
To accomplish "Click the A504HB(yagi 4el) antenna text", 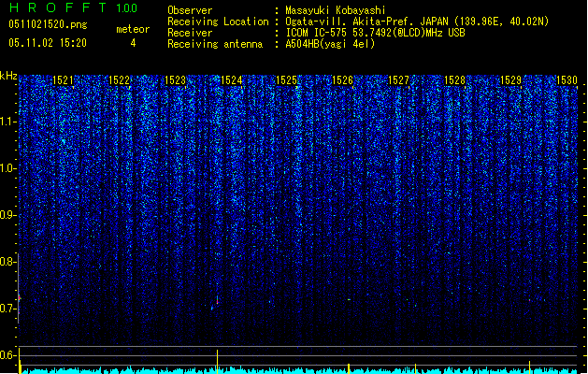I will coord(330,44).
